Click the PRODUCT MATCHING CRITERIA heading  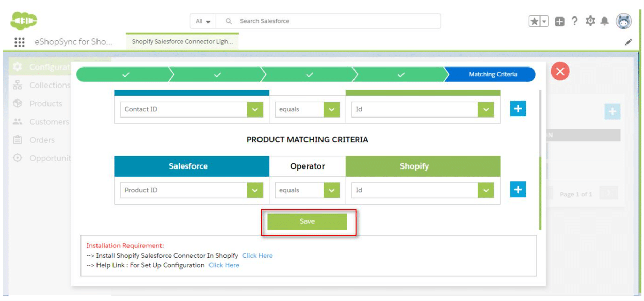point(307,140)
